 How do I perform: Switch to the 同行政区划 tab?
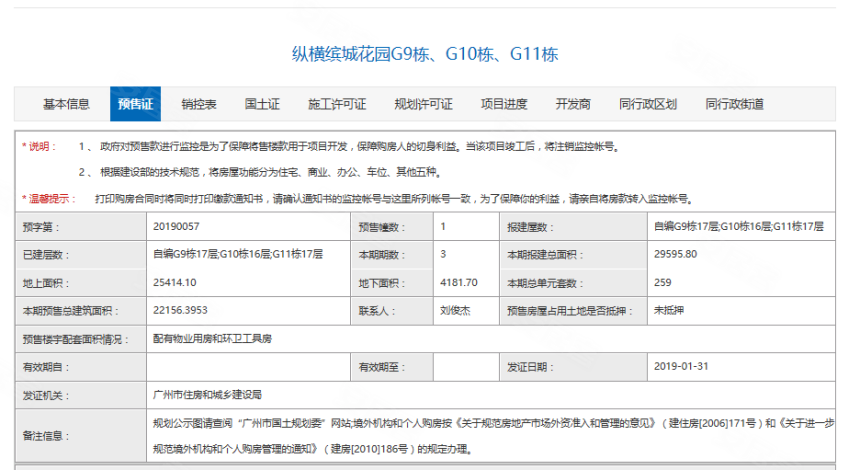648,104
